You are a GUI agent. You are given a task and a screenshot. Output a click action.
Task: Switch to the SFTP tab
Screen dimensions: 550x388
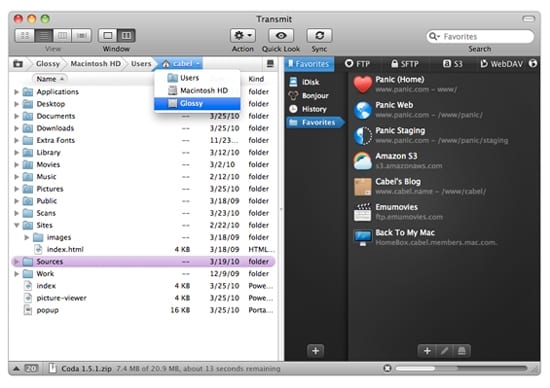click(405, 64)
